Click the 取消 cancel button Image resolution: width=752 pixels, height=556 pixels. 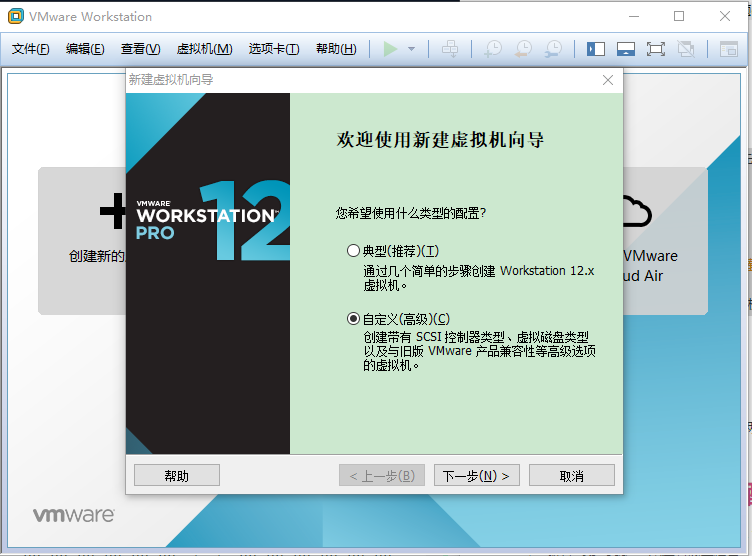click(x=572, y=475)
